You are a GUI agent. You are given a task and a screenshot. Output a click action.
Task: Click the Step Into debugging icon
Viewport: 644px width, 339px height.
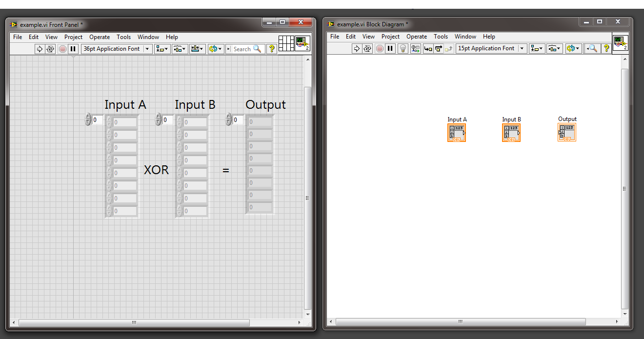click(x=427, y=48)
